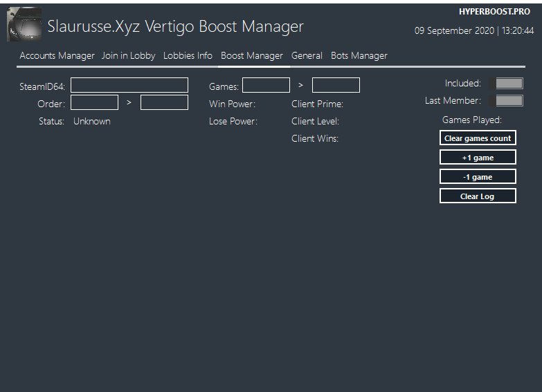Click the Client Level label

315,121
